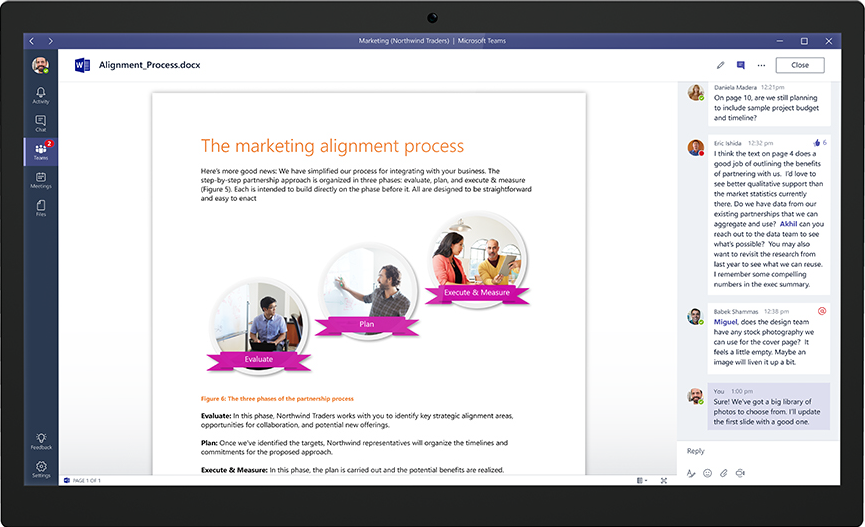Click the pencil edit document icon
The image size is (865, 527).
point(720,65)
